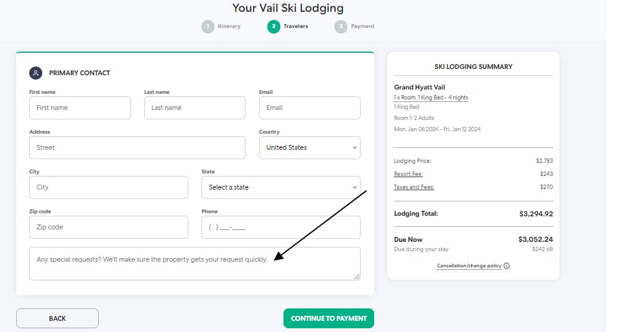
Task: Focus the Phone number field
Action: (281, 228)
